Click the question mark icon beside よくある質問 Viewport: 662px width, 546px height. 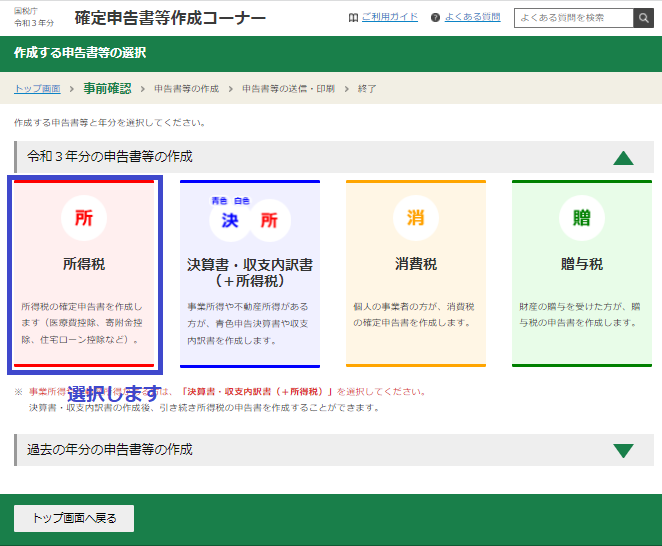pyautogui.click(x=435, y=18)
